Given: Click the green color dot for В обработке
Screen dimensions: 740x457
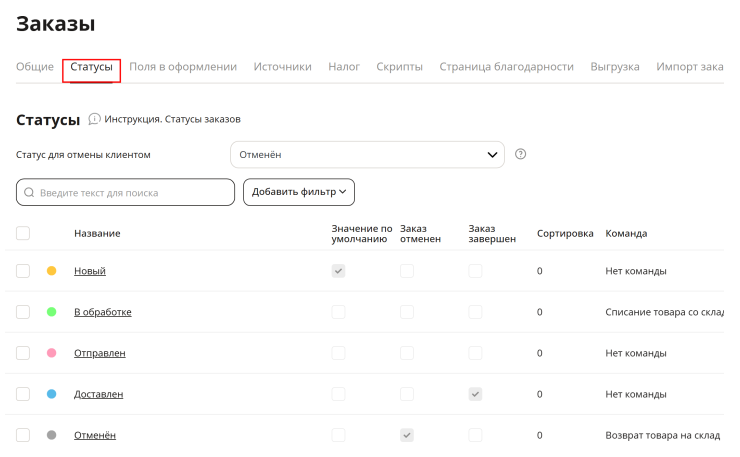Looking at the screenshot, I should coord(51,312).
